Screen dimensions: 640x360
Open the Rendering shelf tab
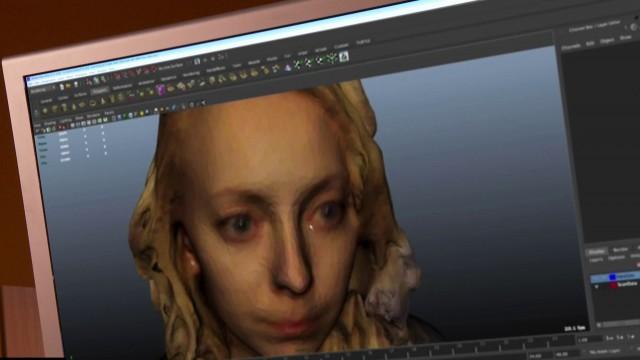191,74
